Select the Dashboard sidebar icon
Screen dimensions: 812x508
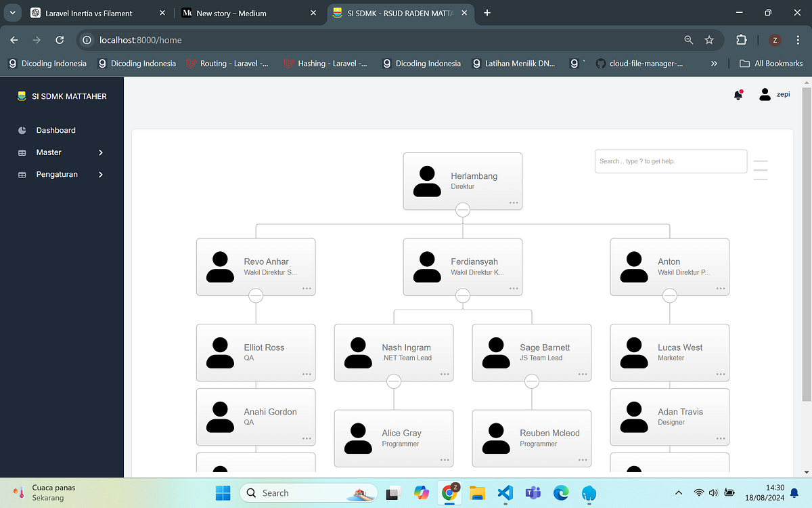tap(22, 130)
